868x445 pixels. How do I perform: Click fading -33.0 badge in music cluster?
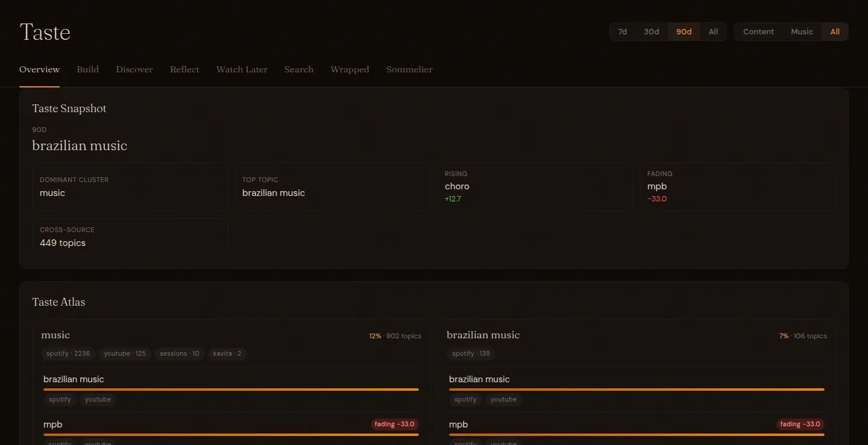click(x=394, y=424)
